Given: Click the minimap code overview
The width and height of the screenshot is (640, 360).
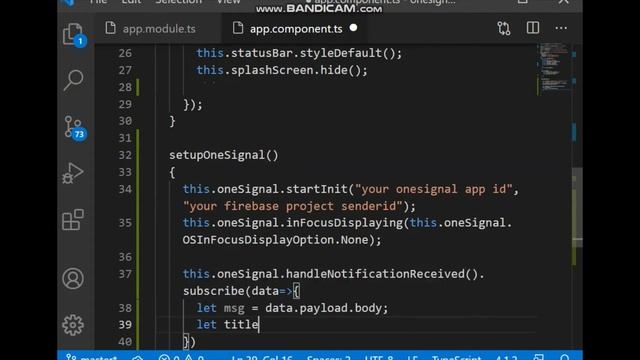Looking at the screenshot, I should (553, 67).
